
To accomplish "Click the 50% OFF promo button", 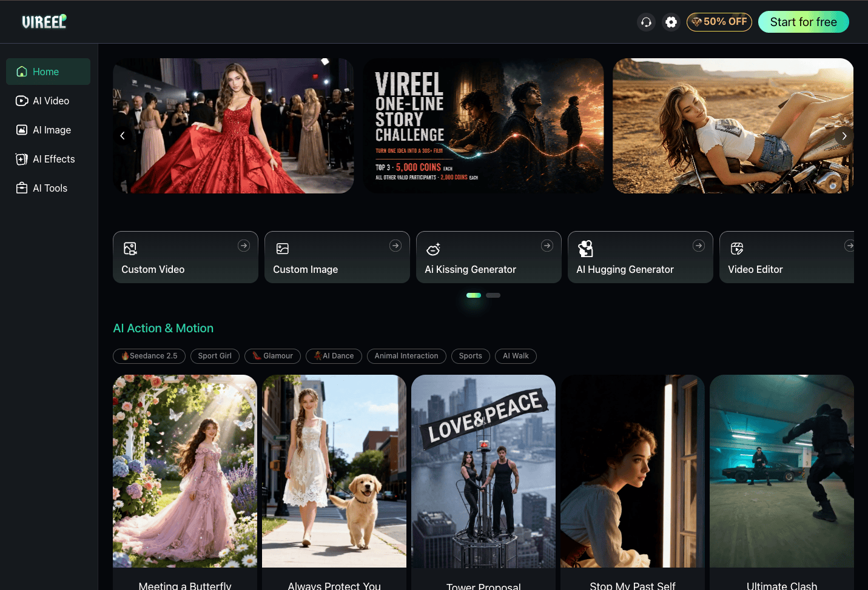I will 719,22.
